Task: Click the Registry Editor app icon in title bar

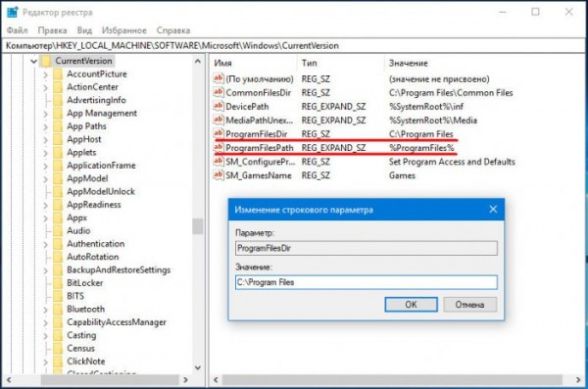Action: 13,12
